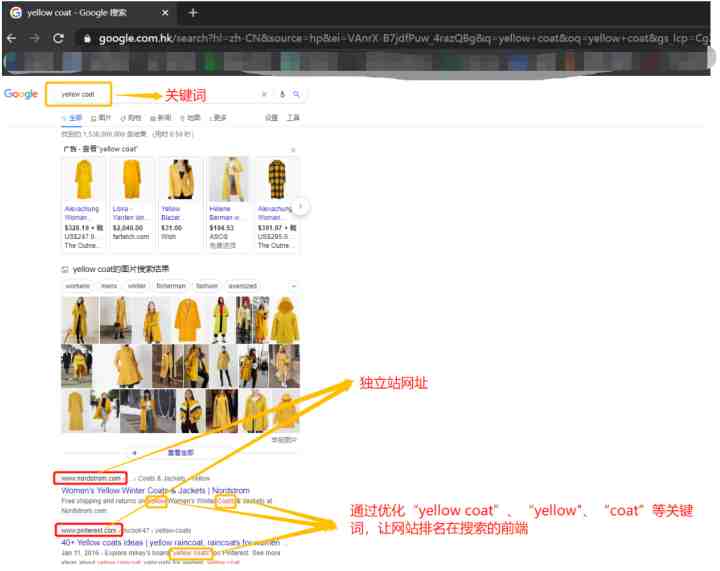Screen dimensions: 720x571
Task: Click the magnifier search icon
Action: tap(297, 94)
